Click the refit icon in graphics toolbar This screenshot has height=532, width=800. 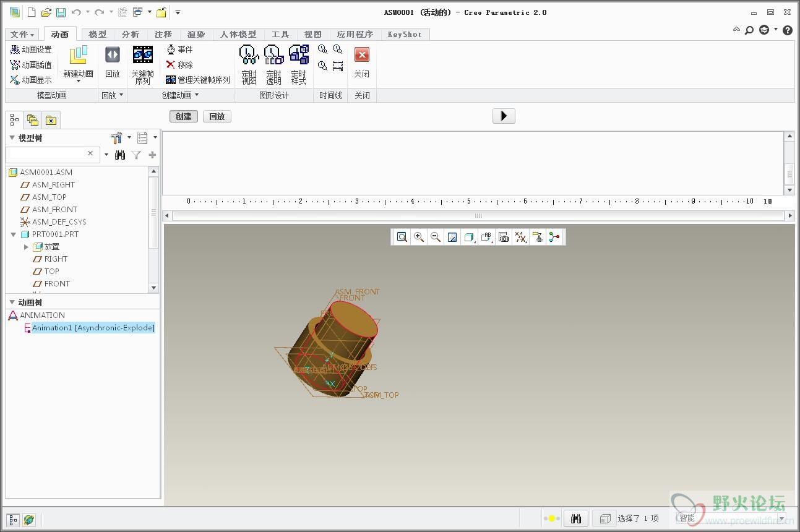click(402, 237)
